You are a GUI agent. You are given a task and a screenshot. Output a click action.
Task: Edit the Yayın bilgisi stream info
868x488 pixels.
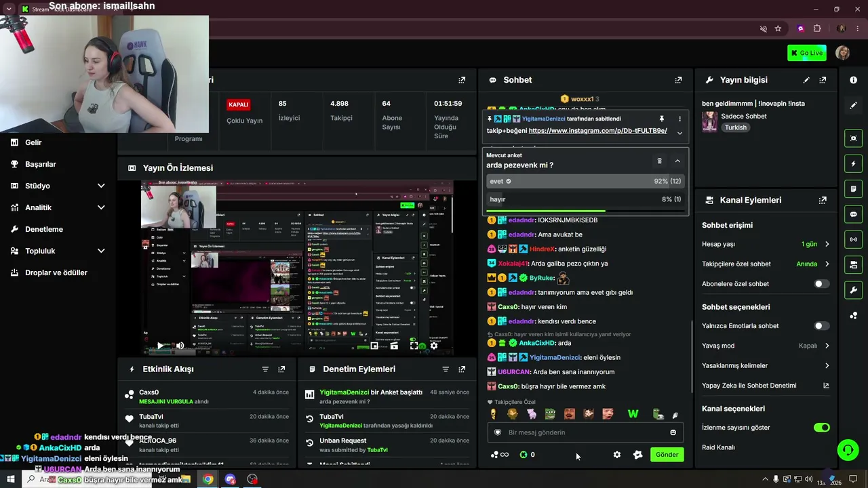pos(806,80)
